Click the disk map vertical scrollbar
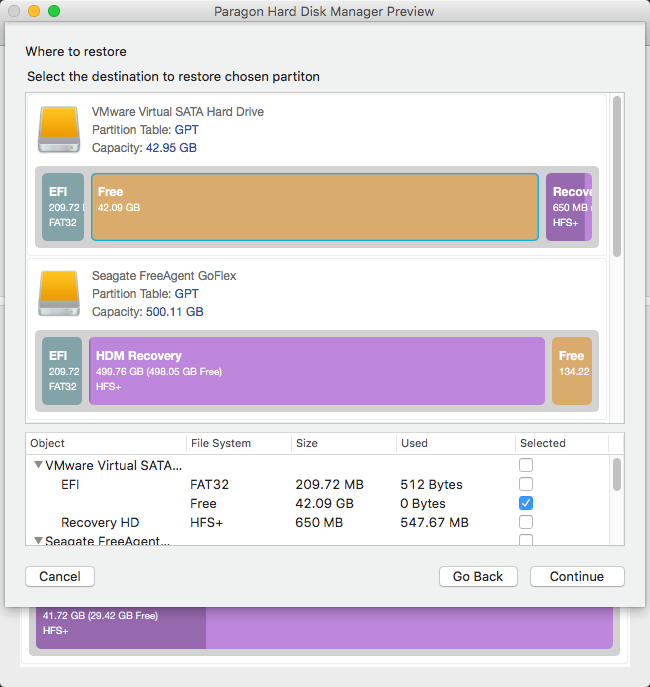Viewport: 650px width, 687px height. click(617, 176)
